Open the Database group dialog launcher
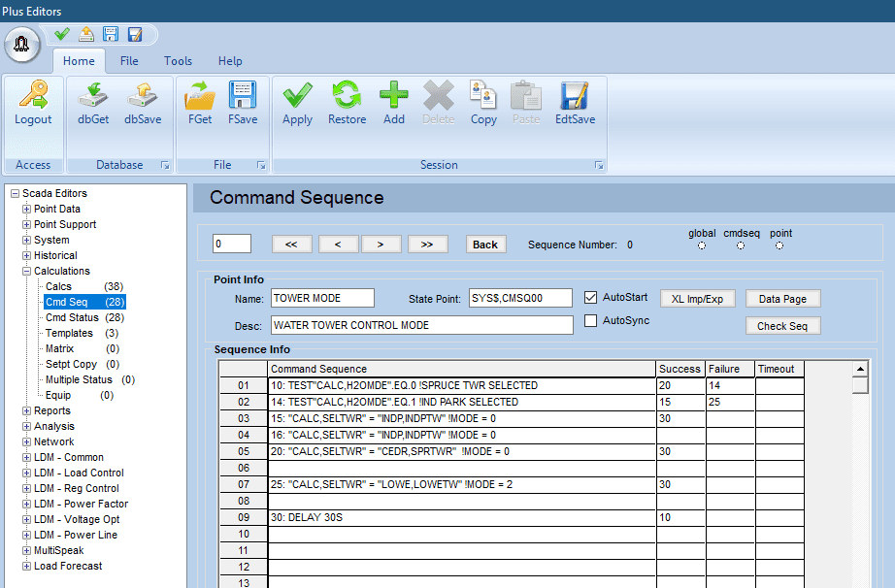The width and height of the screenshot is (895, 588). (x=165, y=165)
